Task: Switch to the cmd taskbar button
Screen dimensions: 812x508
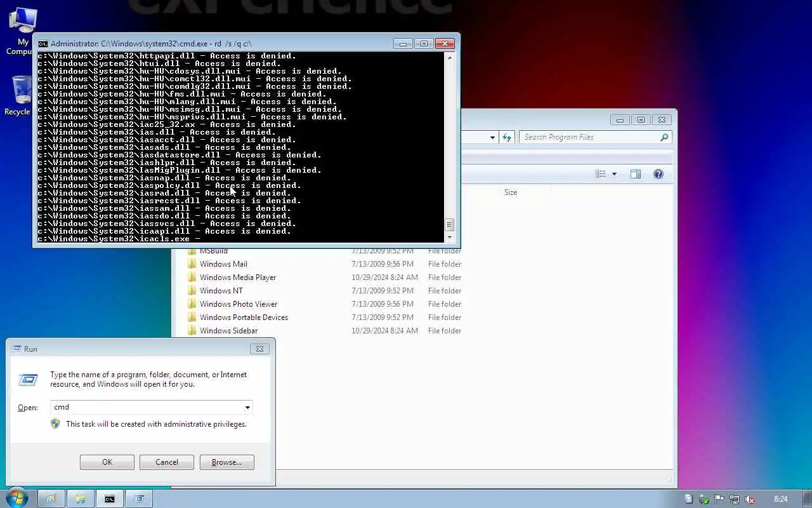Action: pos(110,498)
